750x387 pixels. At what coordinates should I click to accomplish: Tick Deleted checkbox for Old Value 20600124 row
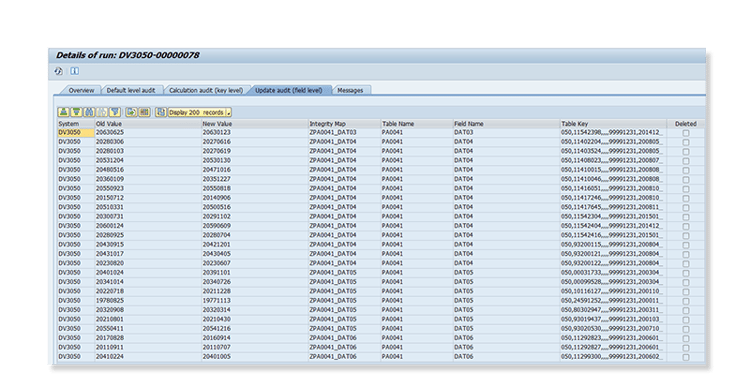pyautogui.click(x=686, y=226)
